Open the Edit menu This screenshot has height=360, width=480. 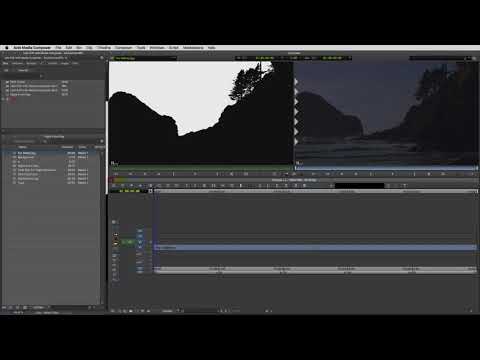69,48
